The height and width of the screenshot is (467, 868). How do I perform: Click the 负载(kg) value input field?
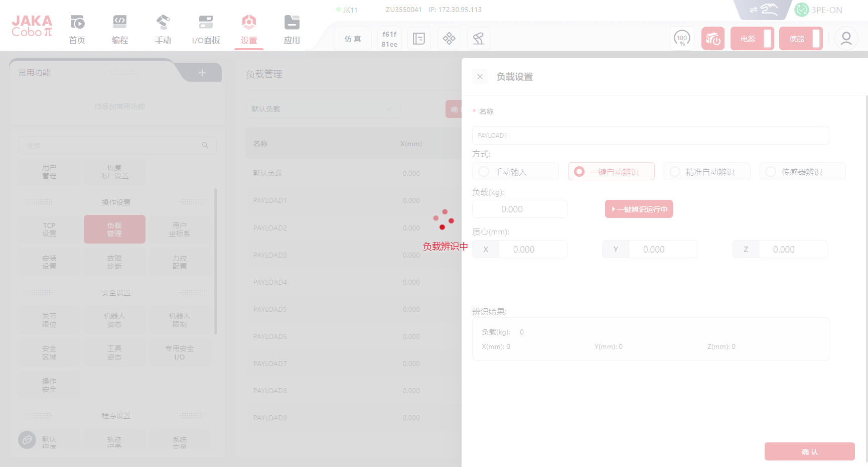click(x=519, y=209)
